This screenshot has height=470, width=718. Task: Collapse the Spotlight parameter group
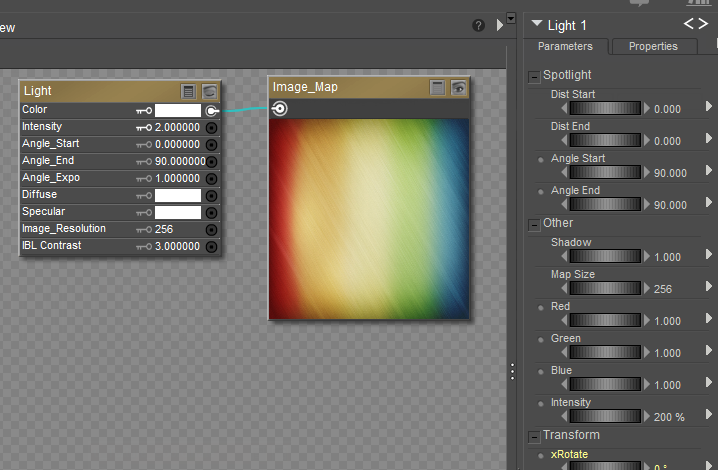[x=534, y=76]
